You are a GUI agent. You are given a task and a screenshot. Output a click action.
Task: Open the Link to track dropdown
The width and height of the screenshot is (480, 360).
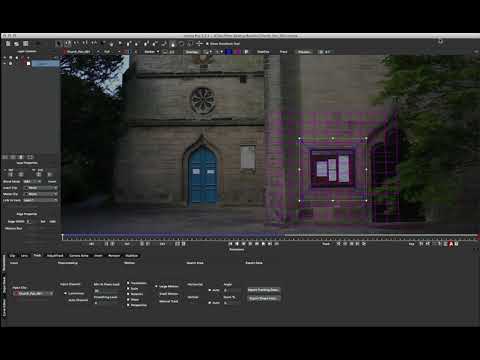[x=40, y=200]
